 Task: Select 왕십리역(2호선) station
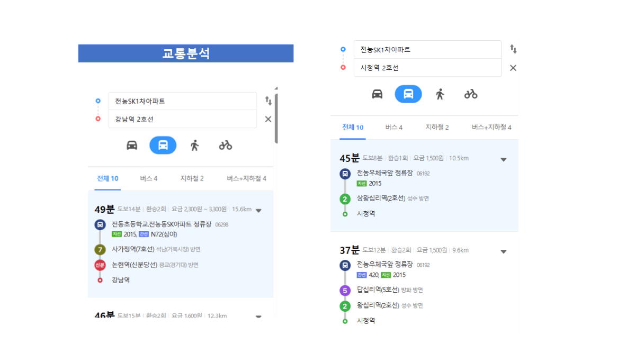[x=378, y=305]
